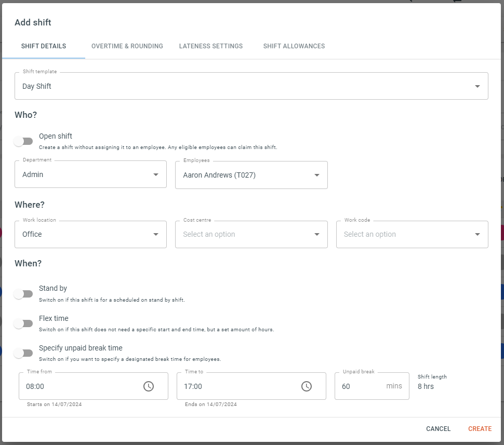Open the Department dropdown showing Admin

(x=90, y=174)
